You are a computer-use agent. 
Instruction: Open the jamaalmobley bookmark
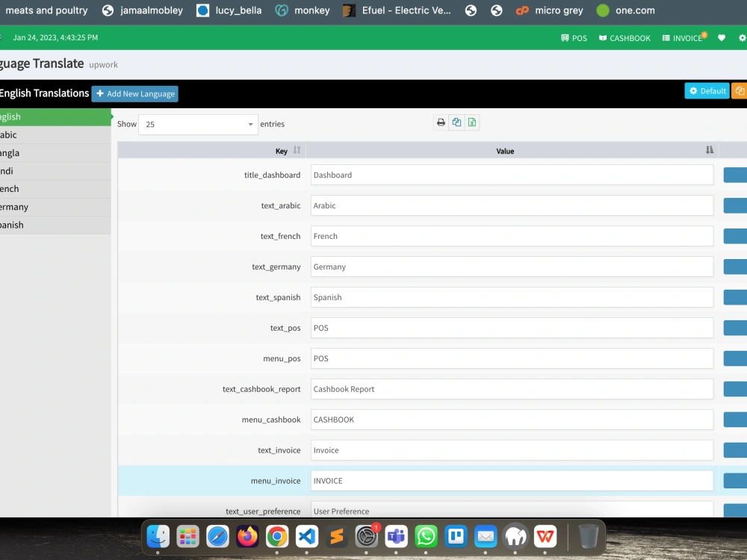[x=143, y=10]
